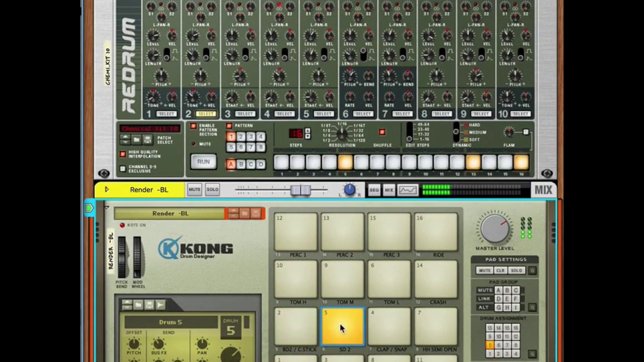
Task: Click CLR in Kong Pad Settings
Action: pos(501,270)
